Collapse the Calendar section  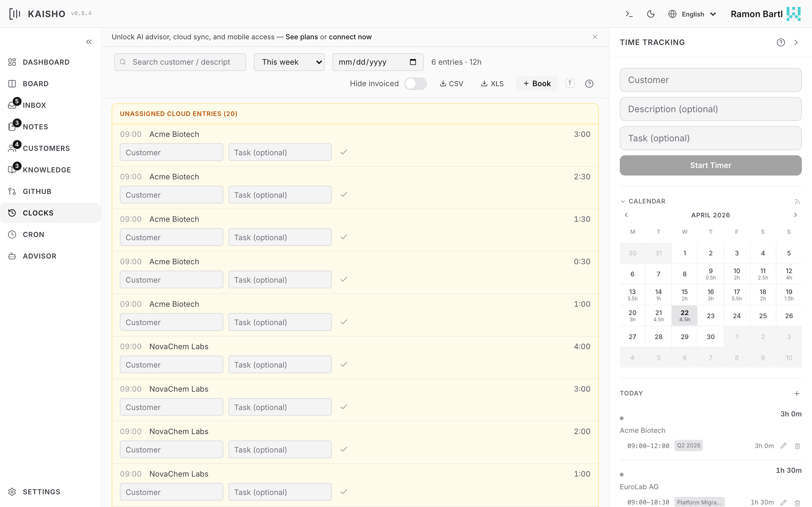click(623, 201)
